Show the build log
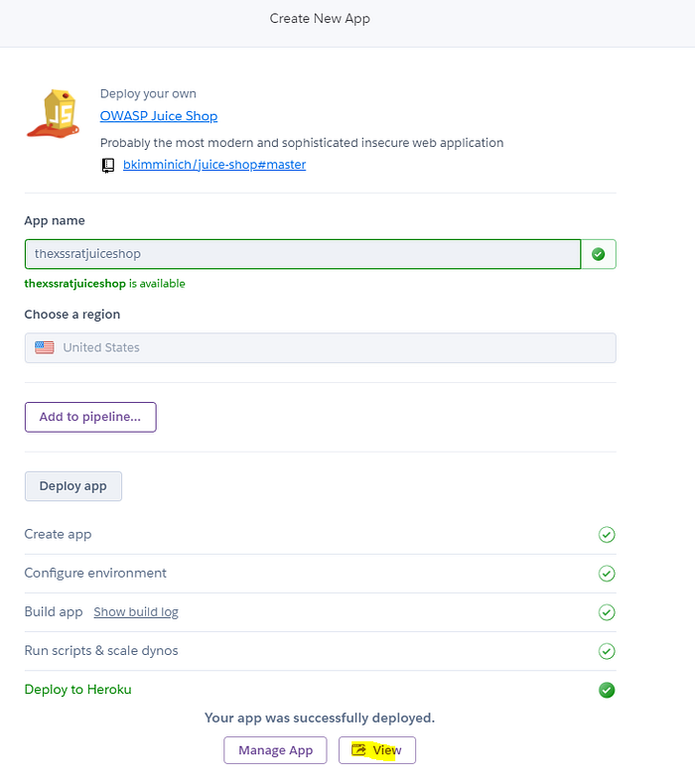Image resolution: width=695 pixels, height=784 pixels. (x=136, y=612)
